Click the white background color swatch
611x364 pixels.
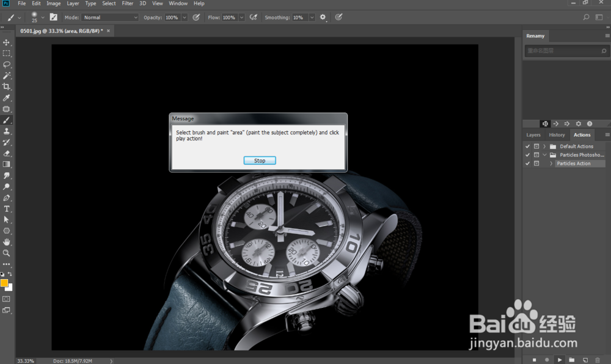(10, 288)
